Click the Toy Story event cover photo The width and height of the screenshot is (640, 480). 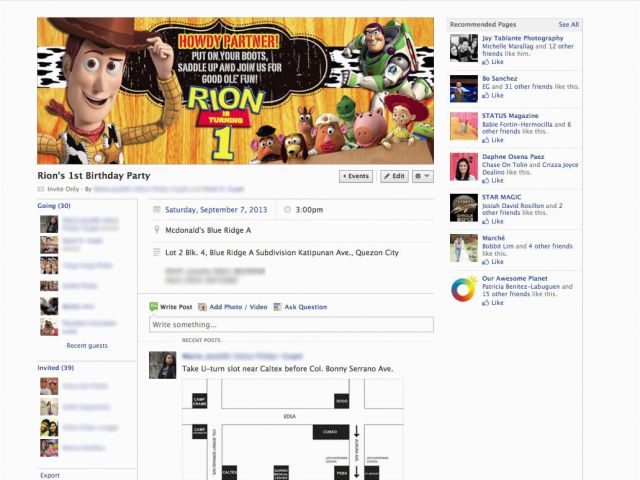click(236, 91)
